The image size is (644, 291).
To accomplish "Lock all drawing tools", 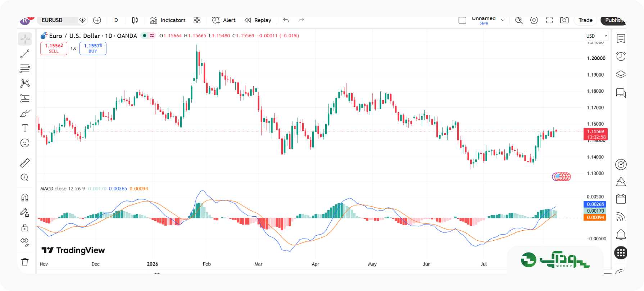I will (x=25, y=227).
